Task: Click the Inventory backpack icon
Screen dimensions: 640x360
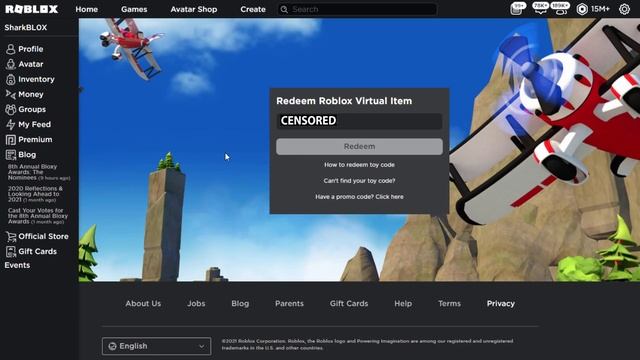Action: point(11,79)
